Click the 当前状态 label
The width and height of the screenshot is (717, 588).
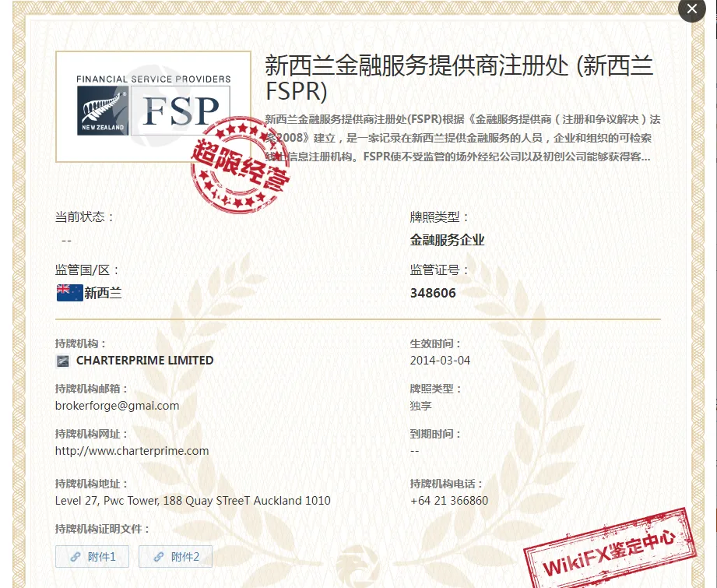84,217
